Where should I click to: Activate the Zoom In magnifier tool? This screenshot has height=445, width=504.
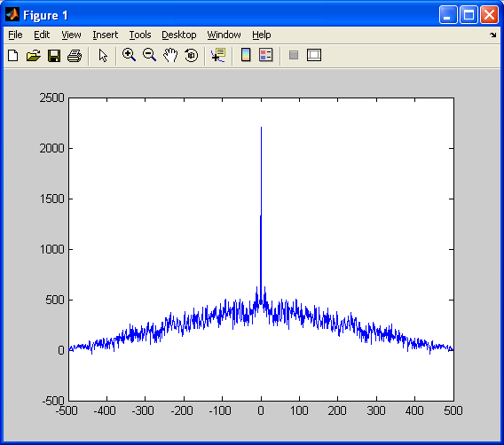click(x=129, y=55)
